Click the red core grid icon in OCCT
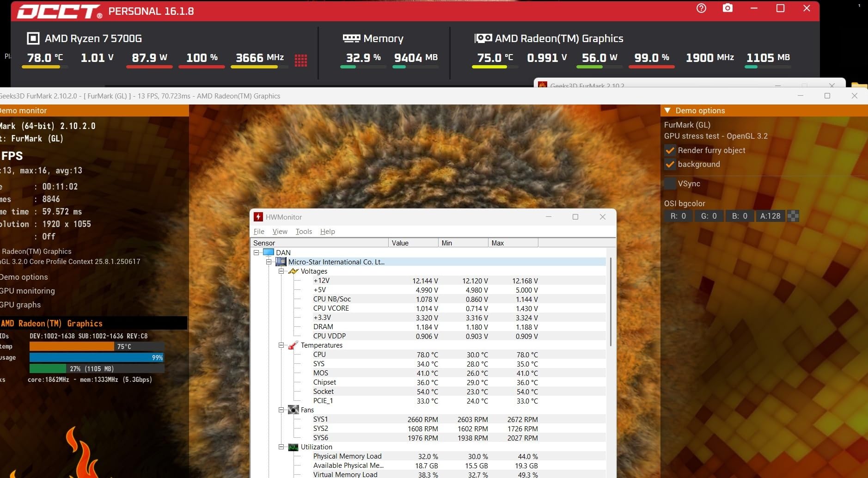868x478 pixels. point(301,61)
